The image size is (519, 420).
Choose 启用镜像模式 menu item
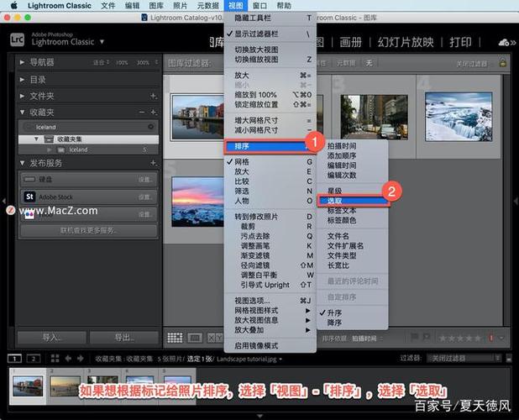tap(270, 346)
